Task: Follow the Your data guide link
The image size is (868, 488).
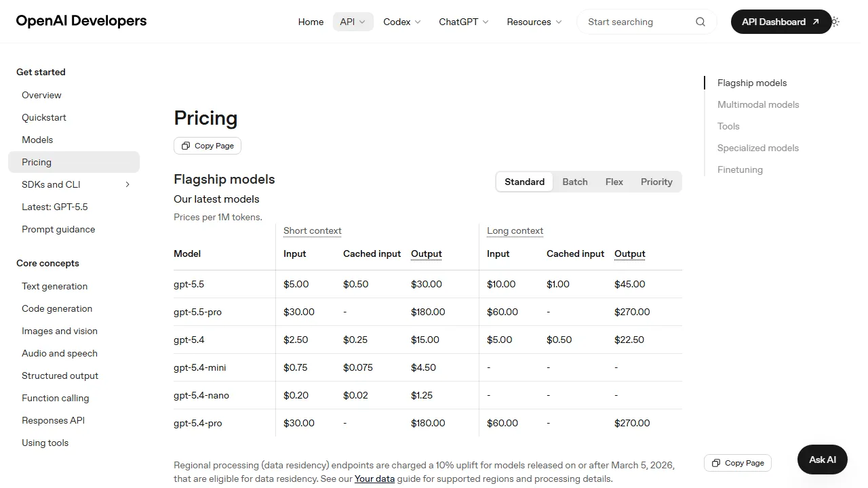Action: click(x=374, y=479)
